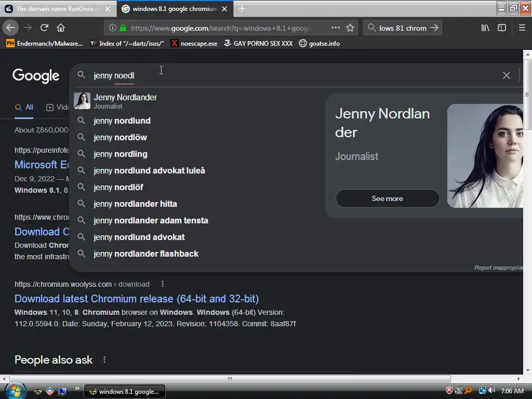Click the volume tray icon
The height and width of the screenshot is (399, 532).
point(492,391)
